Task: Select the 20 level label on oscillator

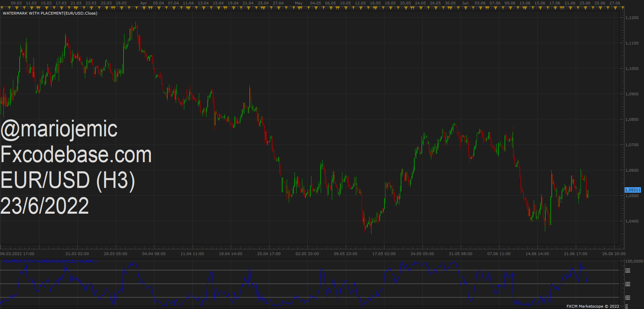Action: click(628, 297)
